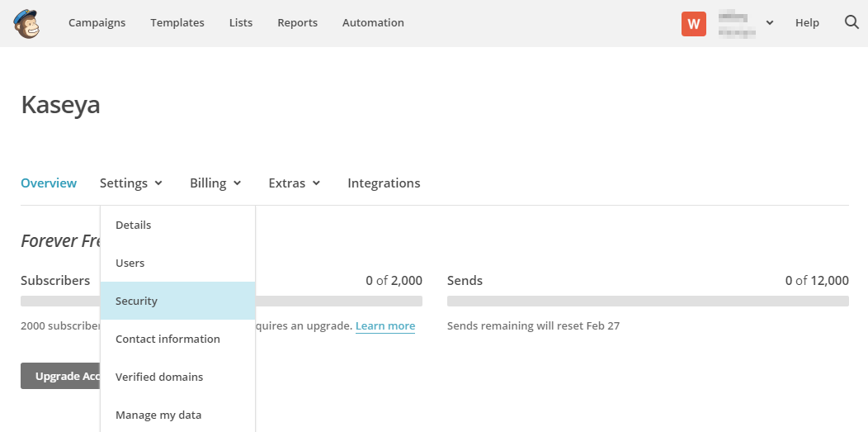Expand the Billing dropdown
This screenshot has height=432, width=868.
[x=215, y=183]
